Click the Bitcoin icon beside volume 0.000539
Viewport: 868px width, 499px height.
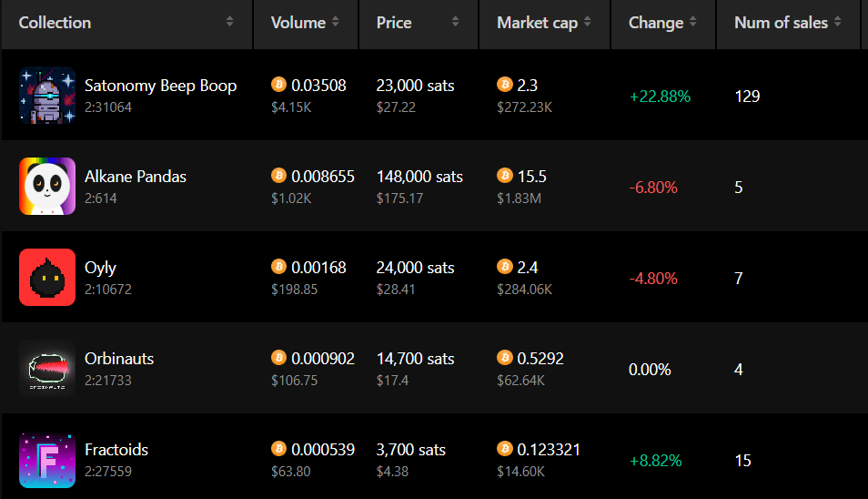(278, 449)
